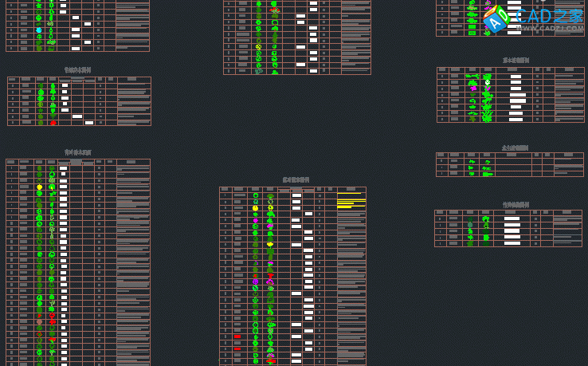This screenshot has height=366, width=588.
Task: Select the cyan plant symbol in top-left table
Action: 39,30
